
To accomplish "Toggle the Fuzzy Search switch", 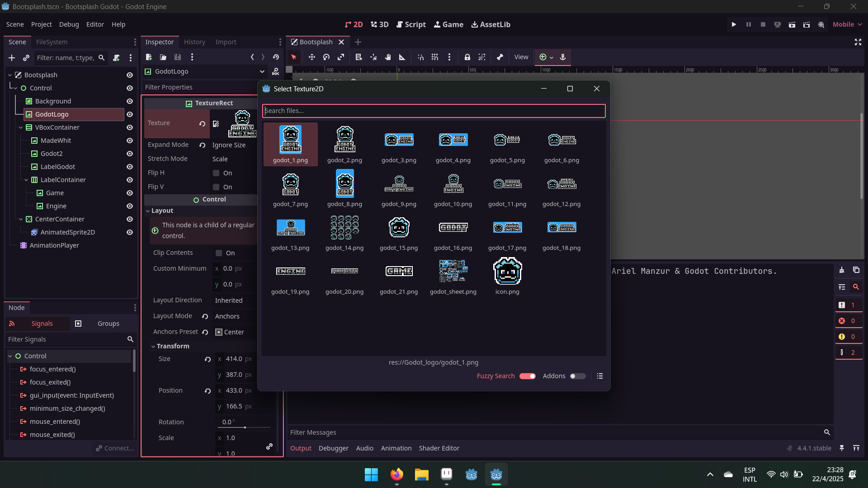I will [527, 376].
